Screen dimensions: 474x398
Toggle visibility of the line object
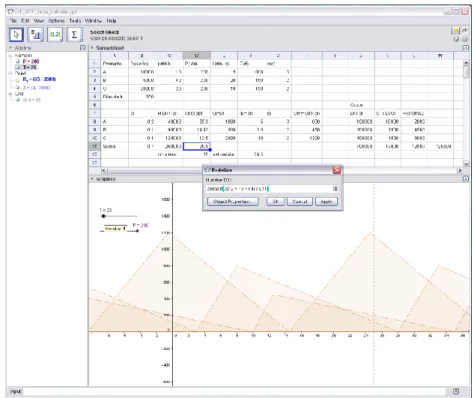18,100
